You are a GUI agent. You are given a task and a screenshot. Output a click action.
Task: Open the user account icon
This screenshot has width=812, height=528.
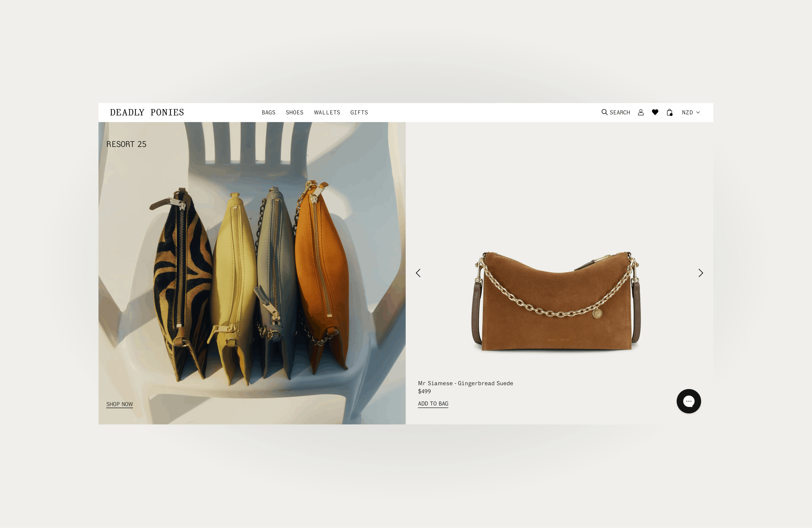641,112
